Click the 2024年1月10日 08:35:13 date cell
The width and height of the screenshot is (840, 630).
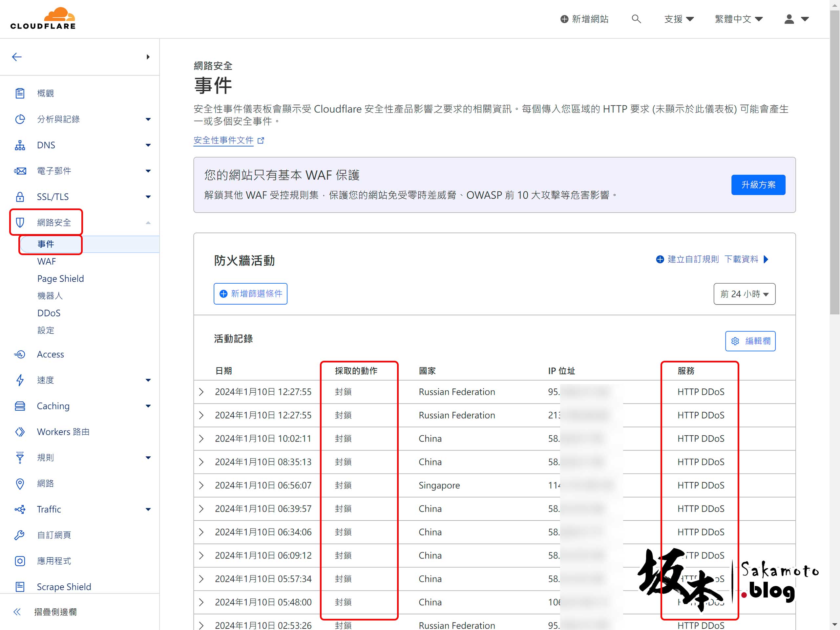click(263, 462)
